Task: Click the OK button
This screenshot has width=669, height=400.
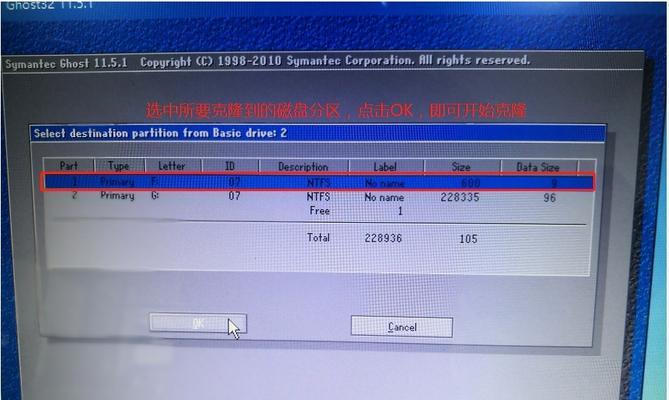Action: tap(198, 323)
